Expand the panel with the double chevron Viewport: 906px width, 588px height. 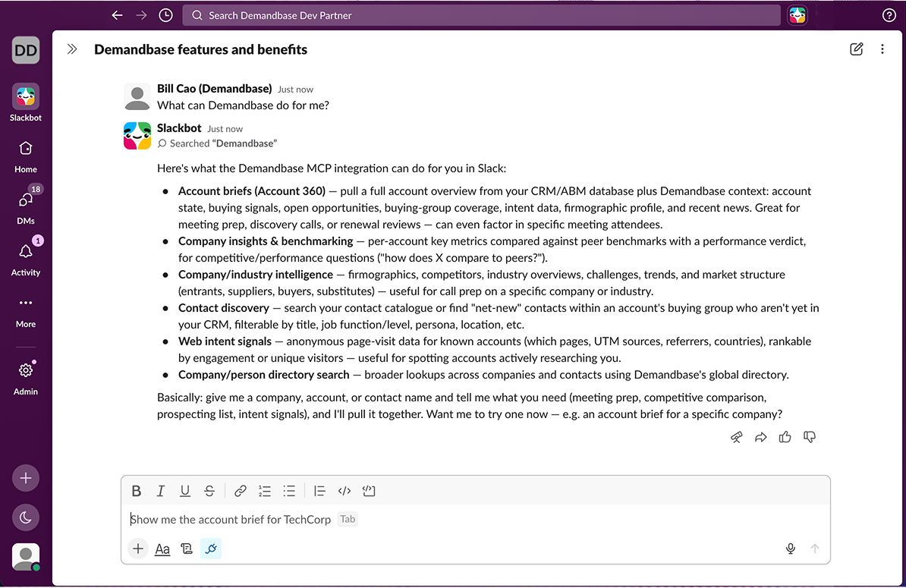click(x=72, y=49)
